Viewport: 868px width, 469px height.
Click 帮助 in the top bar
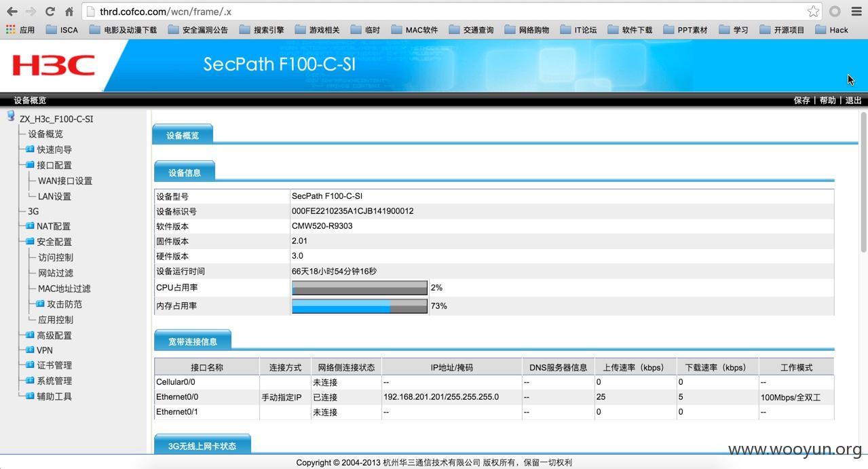tap(827, 100)
